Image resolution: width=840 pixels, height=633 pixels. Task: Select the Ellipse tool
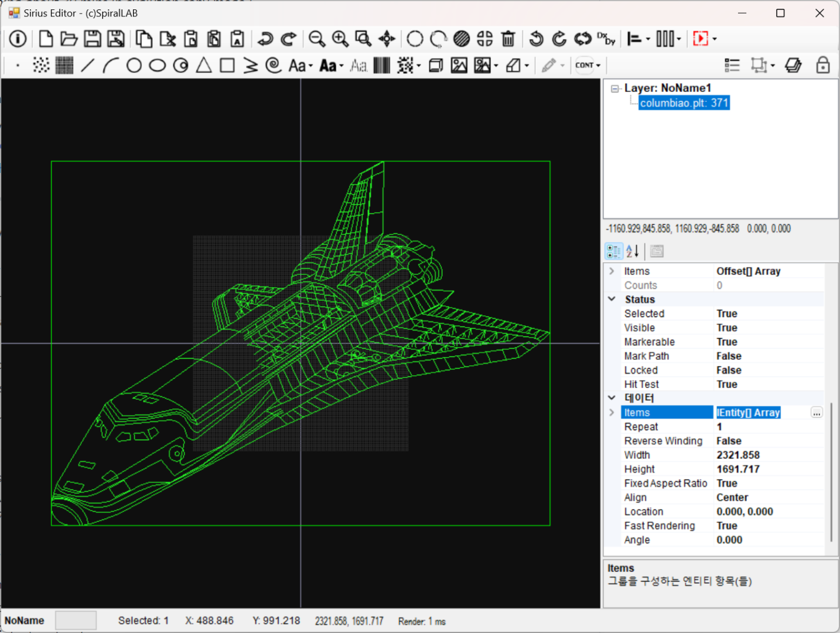[x=158, y=65]
